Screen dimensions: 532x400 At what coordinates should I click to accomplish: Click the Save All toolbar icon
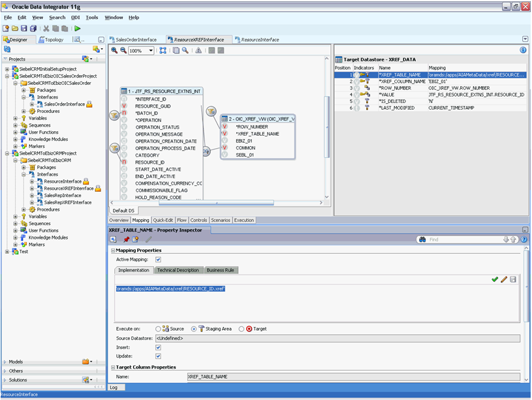click(33, 29)
